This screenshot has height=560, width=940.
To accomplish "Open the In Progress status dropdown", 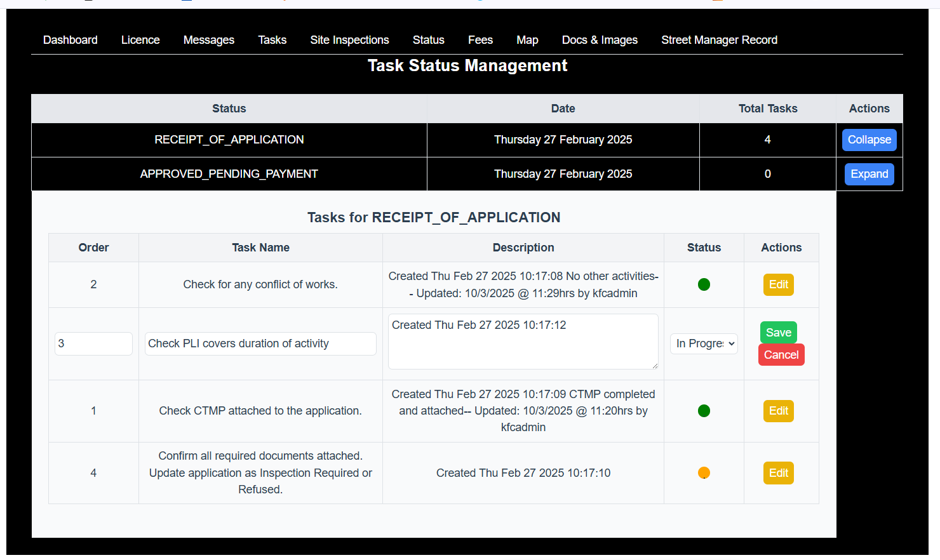I will pyautogui.click(x=704, y=343).
